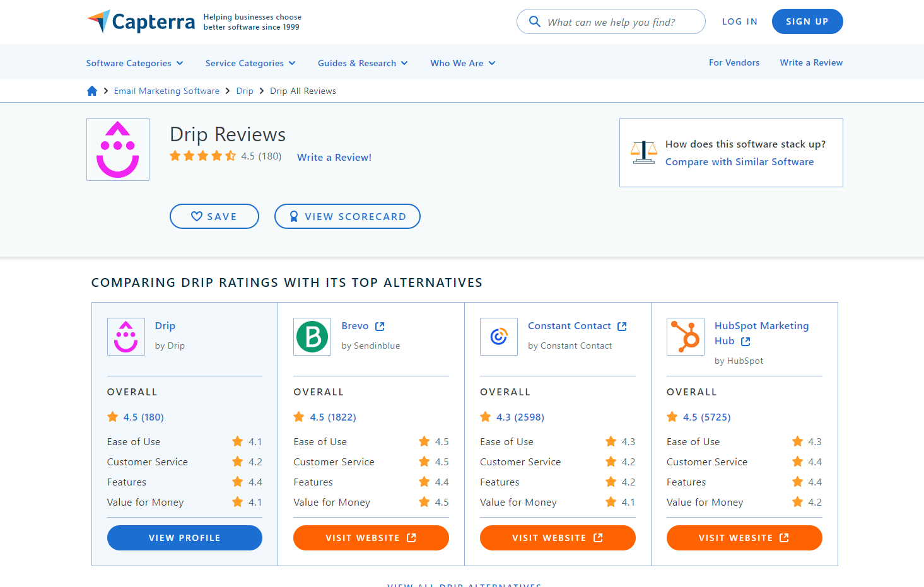
Task: Click the Capterra logo
Action: pyautogui.click(x=141, y=21)
